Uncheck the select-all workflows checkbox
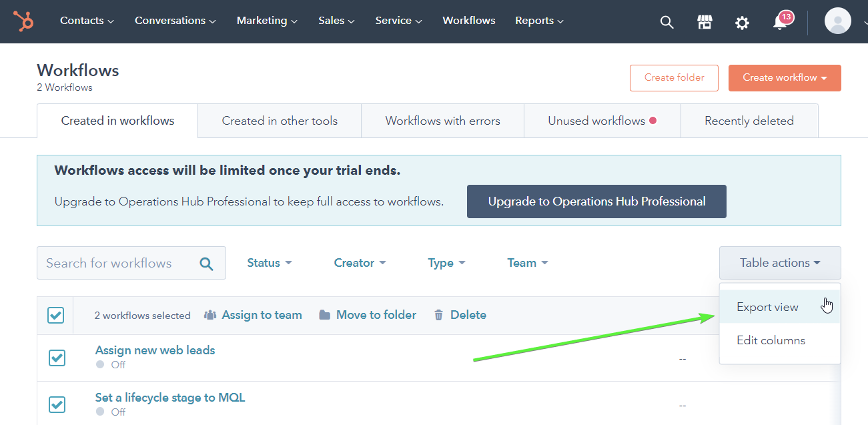Viewport: 868px width, 425px height. [x=57, y=314]
